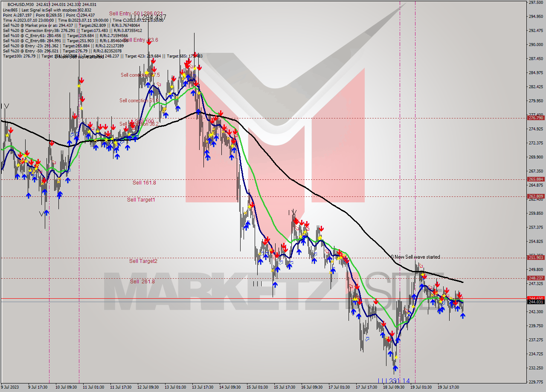
Task: Click the '12 Jul 09:30' time axis label
Action: point(148,387)
